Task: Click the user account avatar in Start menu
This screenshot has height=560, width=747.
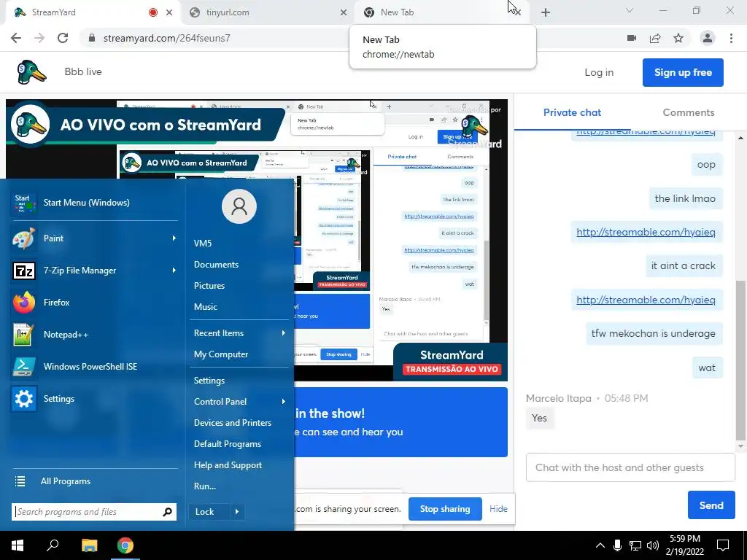Action: click(x=239, y=206)
